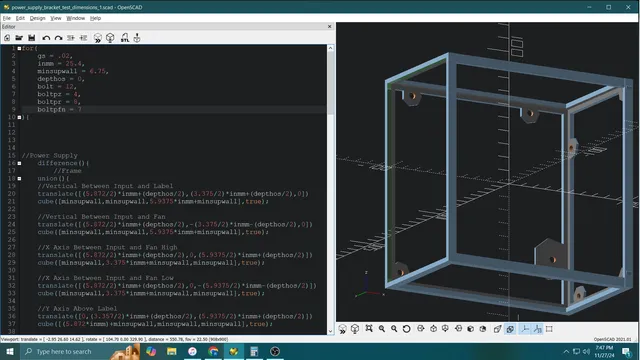Toggle the Show Axes button
Viewport: 640px width, 360px height.
(524, 329)
